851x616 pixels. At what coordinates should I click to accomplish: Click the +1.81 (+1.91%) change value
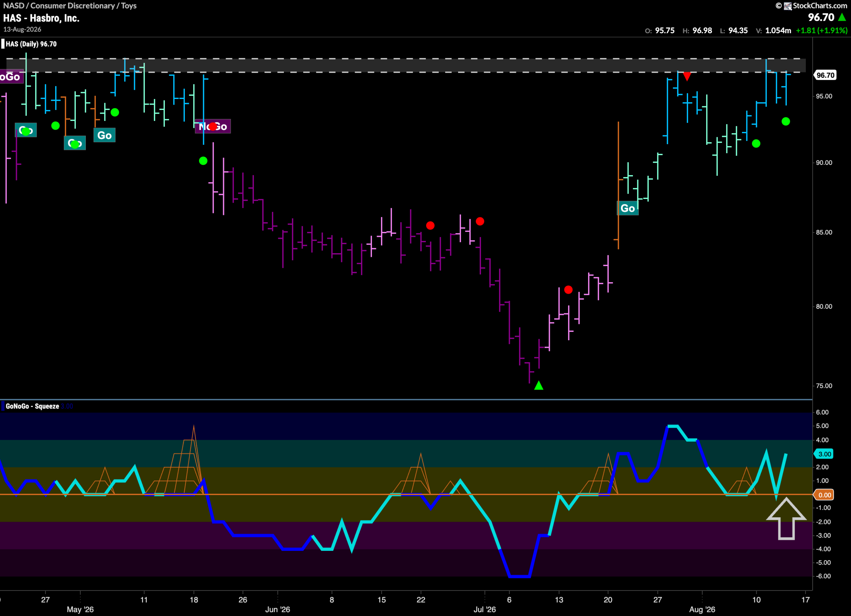click(x=821, y=31)
